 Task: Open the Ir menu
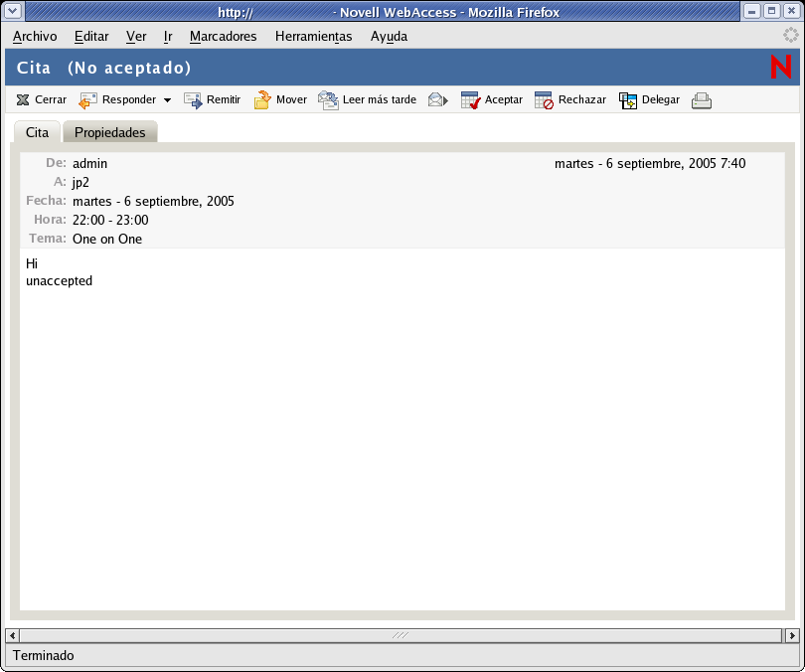pyautogui.click(x=168, y=37)
